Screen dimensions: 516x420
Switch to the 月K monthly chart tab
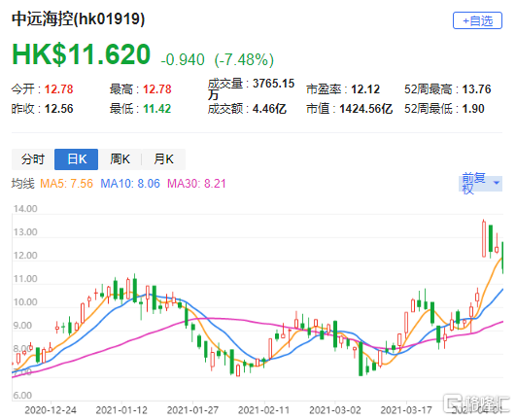tap(163, 159)
